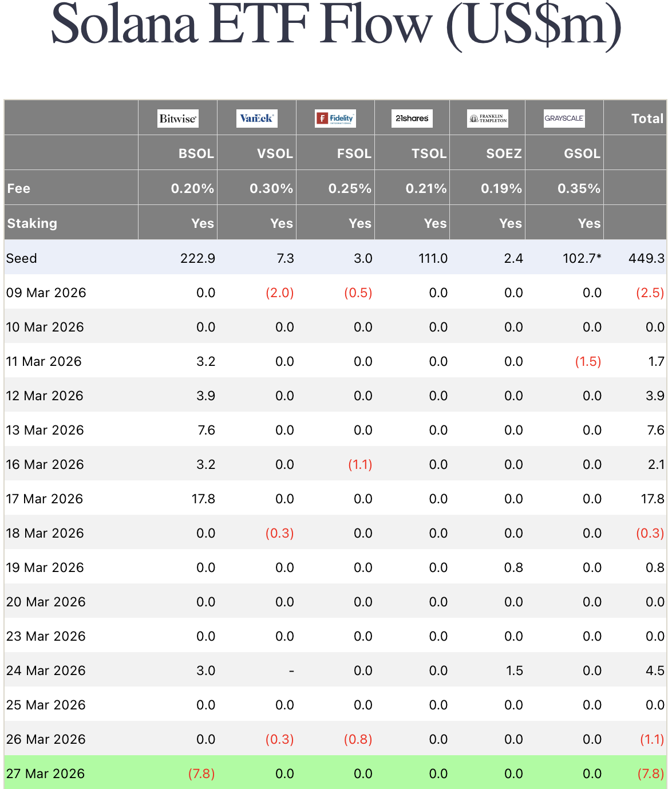Select Grayscale seed value 102.7*
The image size is (672, 789).
point(582,258)
